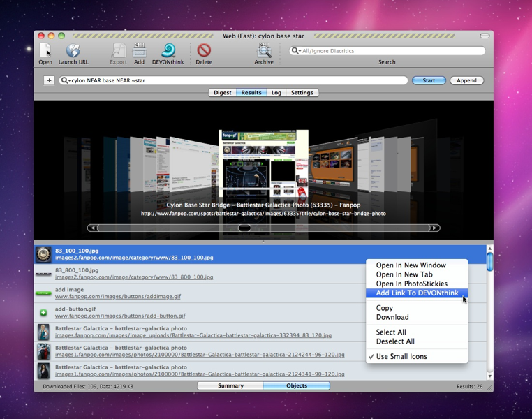Open the Archive toolbar icon
Viewport: 532px width, 419px height.
tap(264, 51)
